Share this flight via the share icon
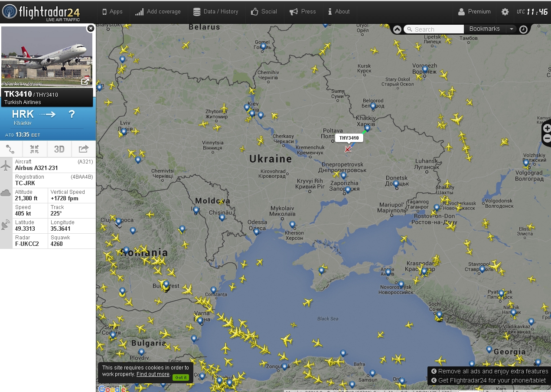The height and width of the screenshot is (392, 551). 83,149
